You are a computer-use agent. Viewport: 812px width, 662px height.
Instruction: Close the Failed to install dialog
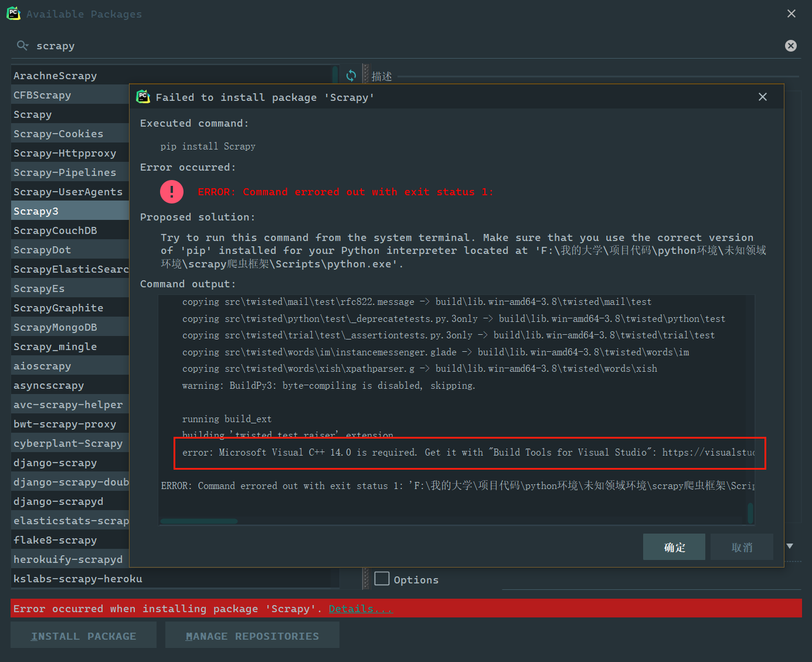(763, 97)
